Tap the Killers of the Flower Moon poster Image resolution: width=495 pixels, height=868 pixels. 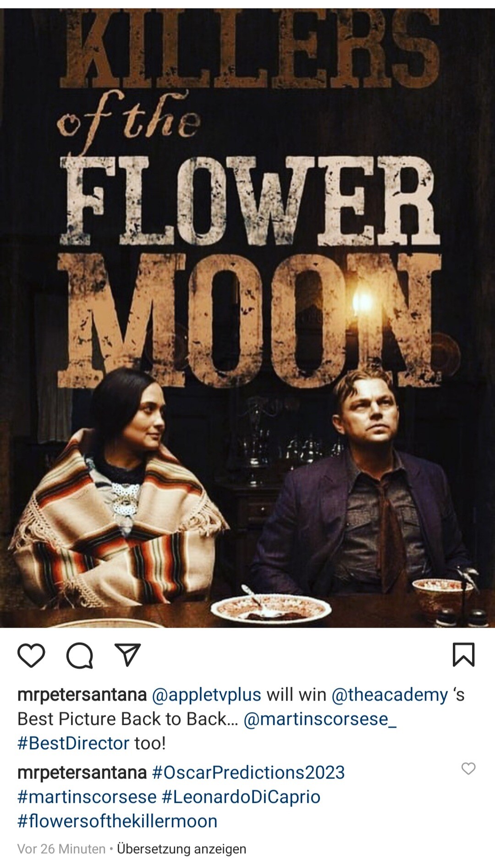[247, 317]
